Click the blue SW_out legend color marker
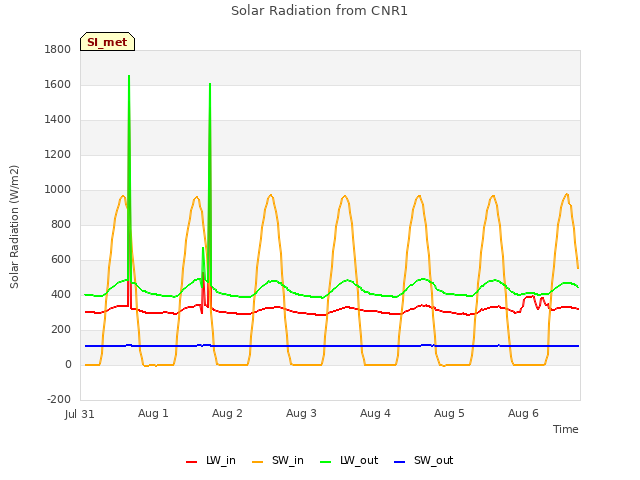 point(400,462)
